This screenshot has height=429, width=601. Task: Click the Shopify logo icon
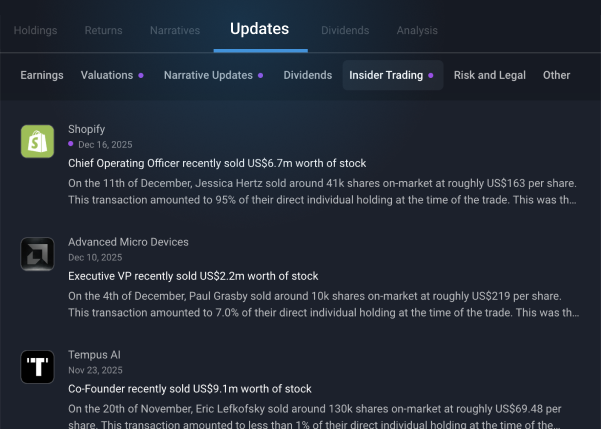[x=37, y=141]
